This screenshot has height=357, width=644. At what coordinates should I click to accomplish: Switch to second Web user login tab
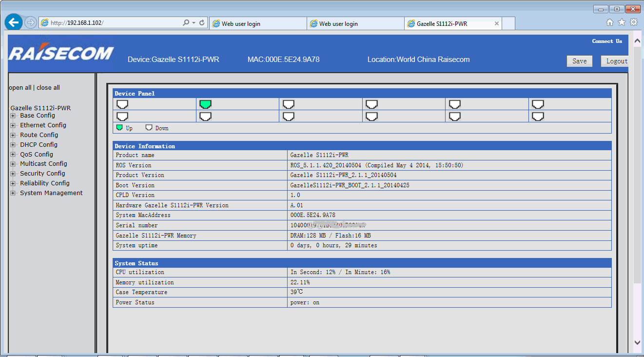tap(355, 23)
